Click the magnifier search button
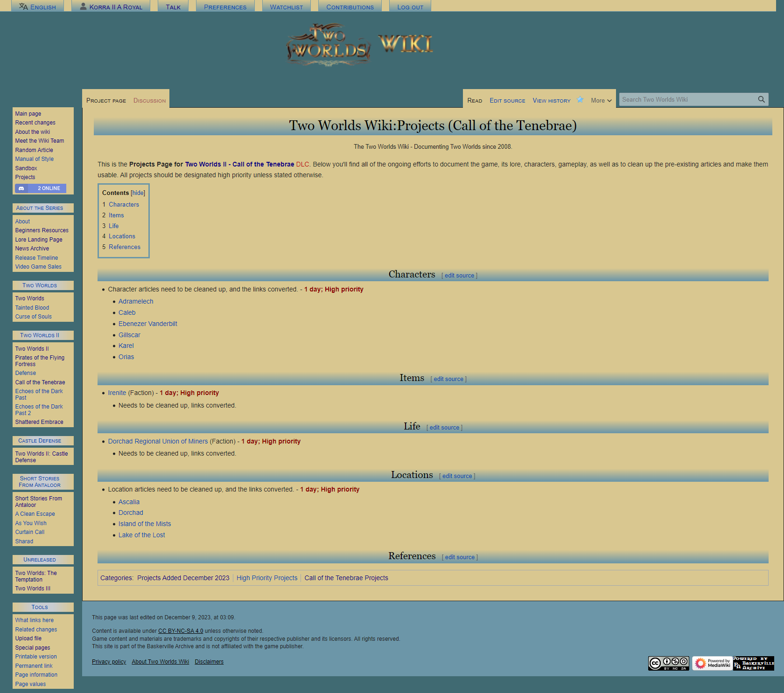The width and height of the screenshot is (784, 693). (x=761, y=99)
